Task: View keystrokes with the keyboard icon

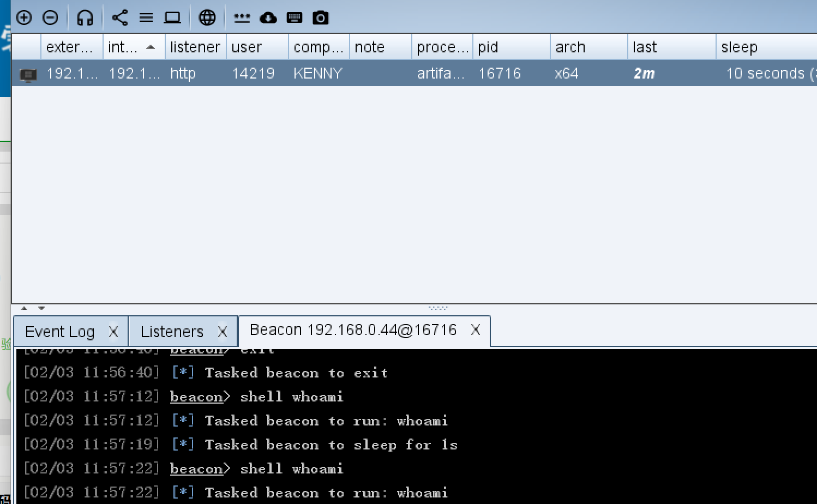Action: (295, 17)
